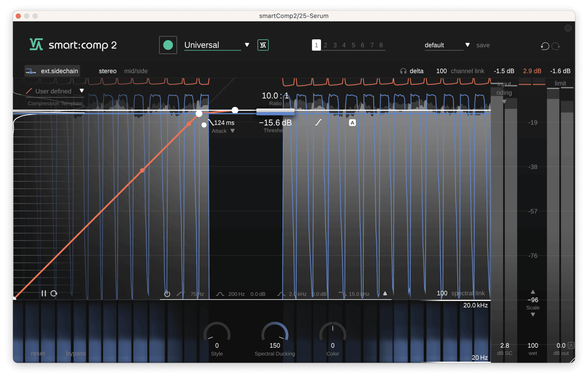Viewport: 588px width, 378px height.
Task: Open the Attack dropdown arrow
Action: tap(233, 131)
